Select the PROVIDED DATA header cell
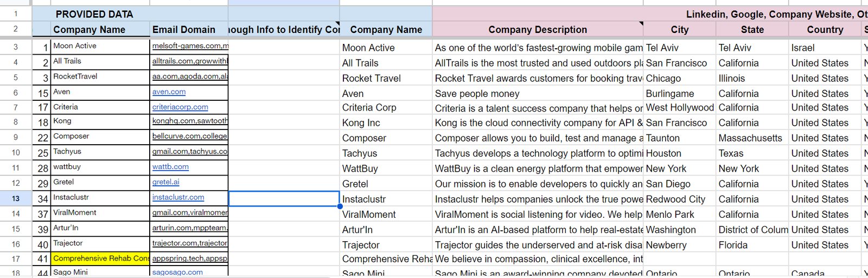The image size is (868, 278). 94,14
